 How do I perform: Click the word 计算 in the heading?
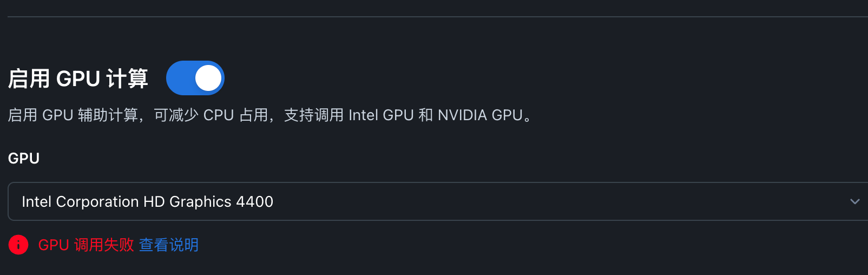[x=127, y=78]
